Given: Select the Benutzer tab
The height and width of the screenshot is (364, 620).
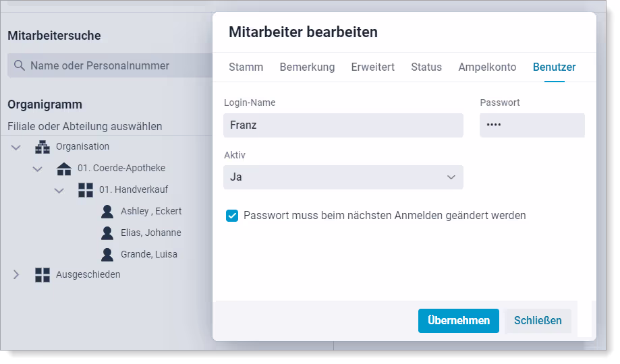Looking at the screenshot, I should pos(555,67).
